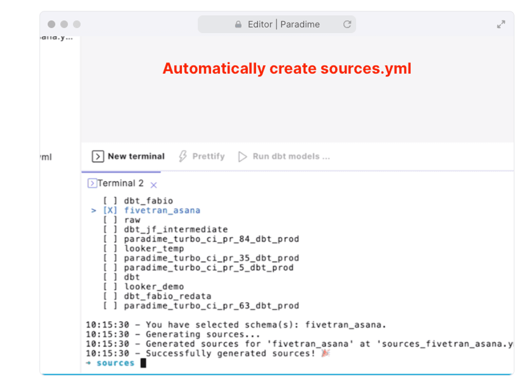
Task: Click the paradime_turbo_ci_pr_63_dbt_prod row text
Action: click(211, 306)
